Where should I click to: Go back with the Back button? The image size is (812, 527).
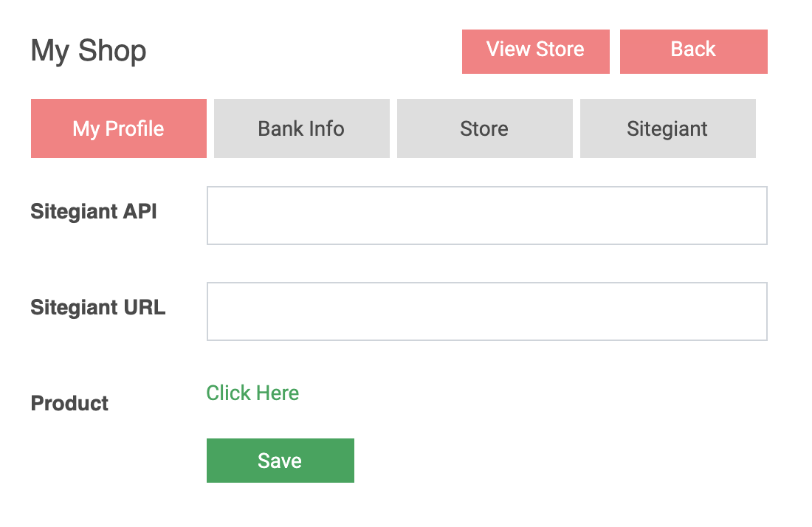click(693, 51)
